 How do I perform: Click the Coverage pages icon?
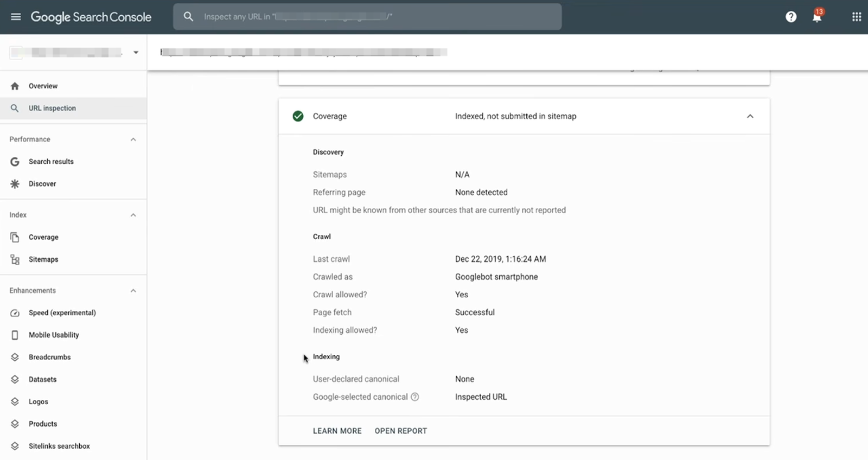click(15, 237)
